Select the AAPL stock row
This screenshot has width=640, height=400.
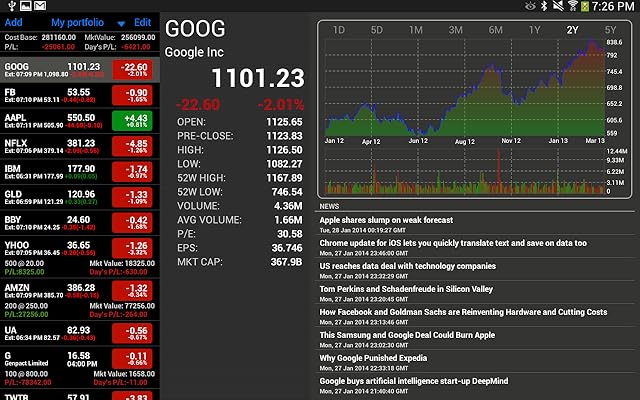coord(80,121)
